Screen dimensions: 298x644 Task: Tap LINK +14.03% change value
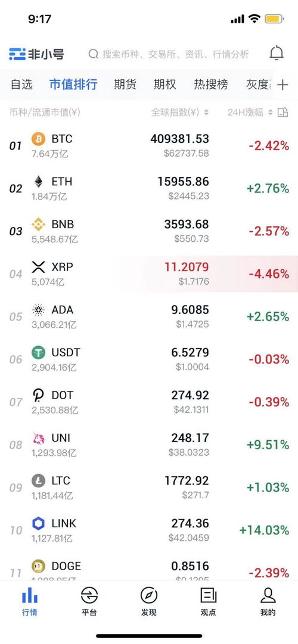coord(264,530)
